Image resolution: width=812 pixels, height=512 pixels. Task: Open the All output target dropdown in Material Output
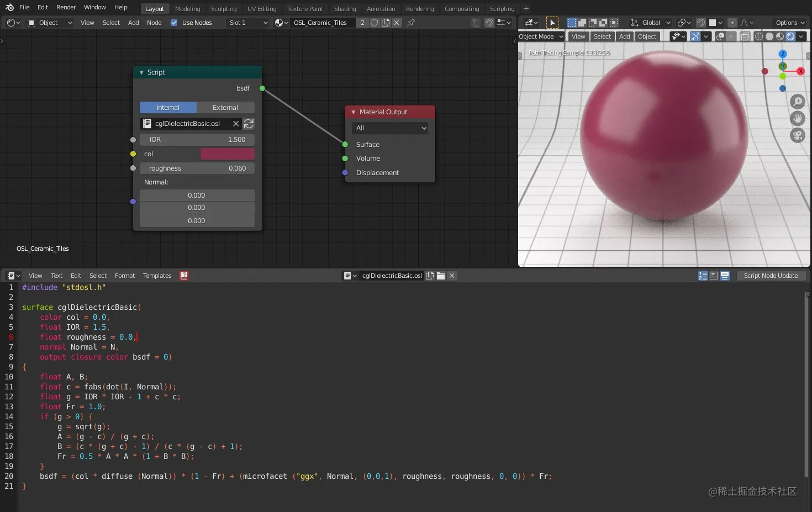[x=389, y=128]
